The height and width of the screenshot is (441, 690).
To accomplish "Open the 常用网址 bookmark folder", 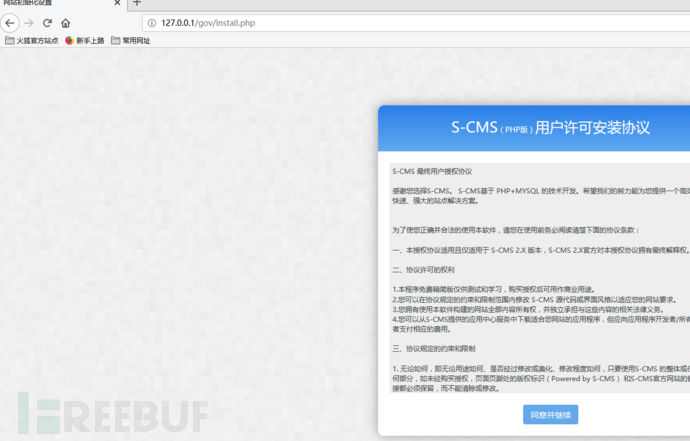I will point(131,40).
